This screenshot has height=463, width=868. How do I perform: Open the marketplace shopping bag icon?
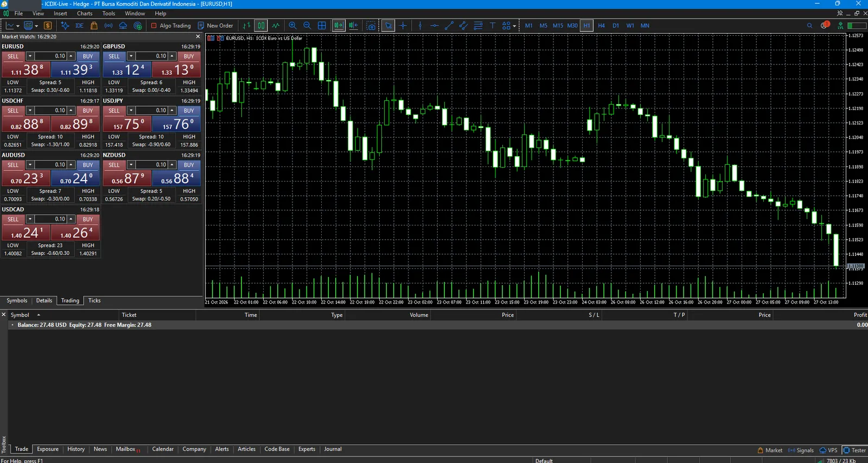[94, 25]
